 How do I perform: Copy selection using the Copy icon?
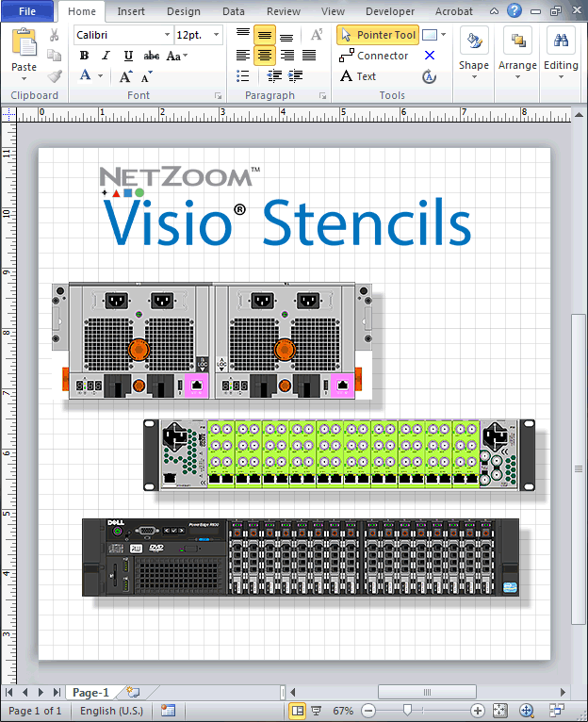(55, 56)
